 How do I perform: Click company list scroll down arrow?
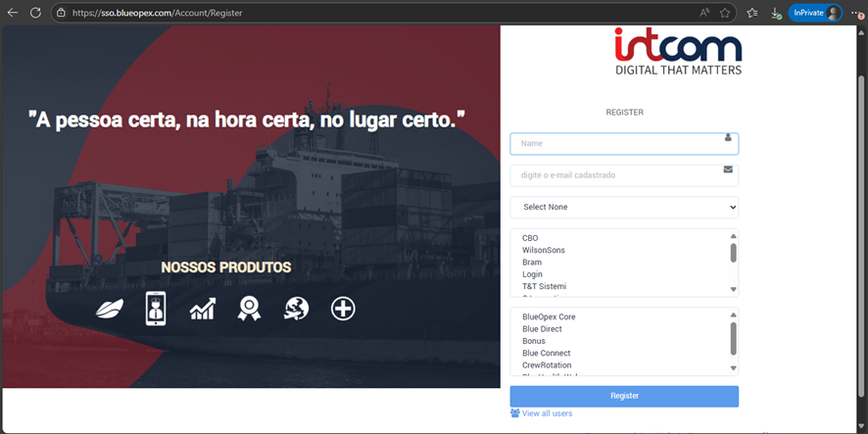[734, 289]
